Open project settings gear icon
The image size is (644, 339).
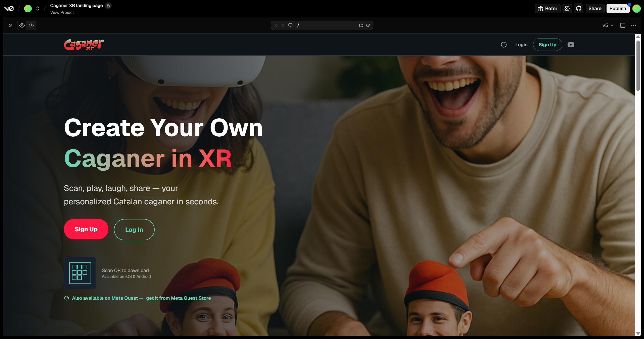tap(567, 9)
